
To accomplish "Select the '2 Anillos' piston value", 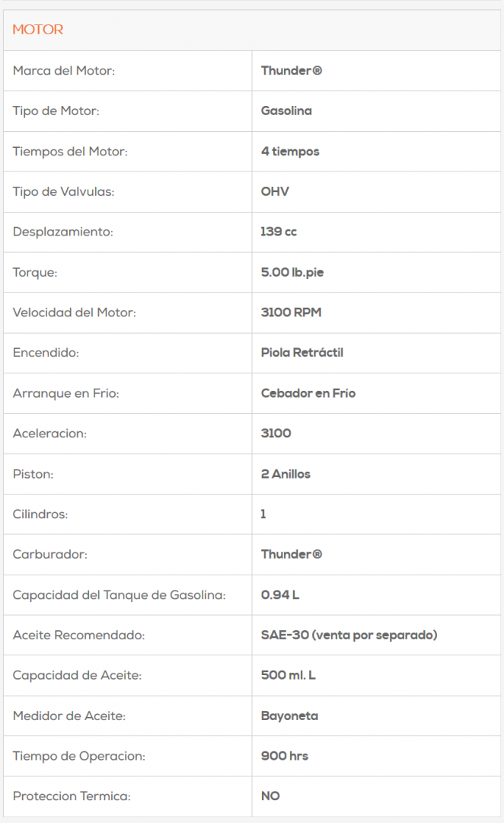I will (x=285, y=474).
